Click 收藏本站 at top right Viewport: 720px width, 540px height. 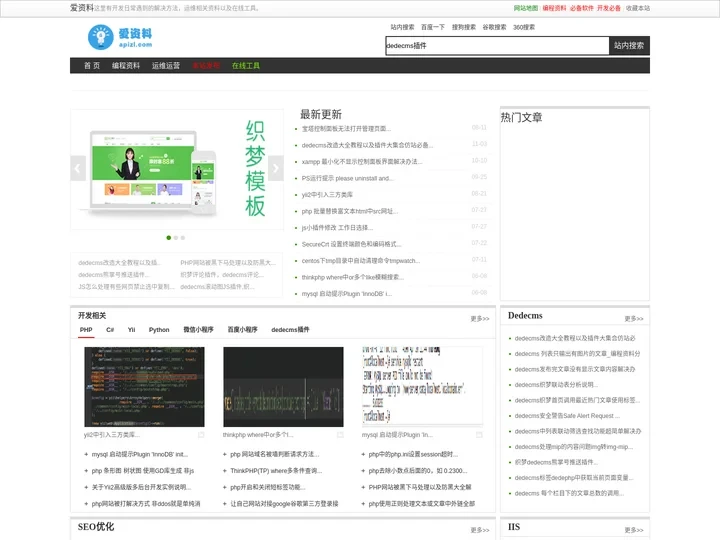pyautogui.click(x=638, y=8)
